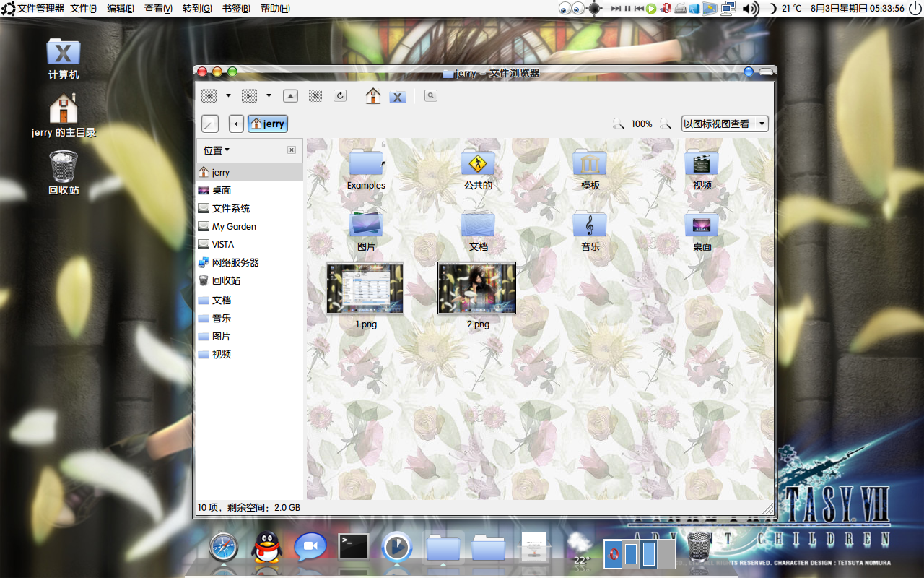Select the 视频 folder in file pane
The width and height of the screenshot is (924, 578).
(x=702, y=164)
